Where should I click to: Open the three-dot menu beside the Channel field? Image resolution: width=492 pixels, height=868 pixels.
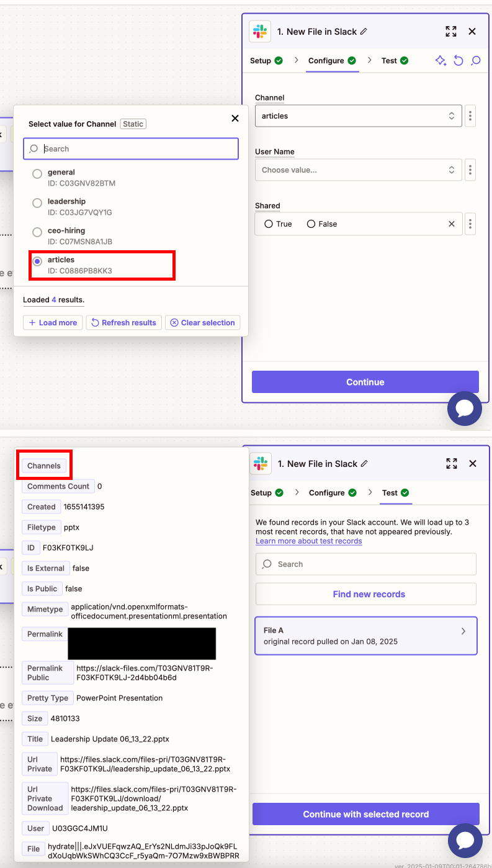point(470,116)
